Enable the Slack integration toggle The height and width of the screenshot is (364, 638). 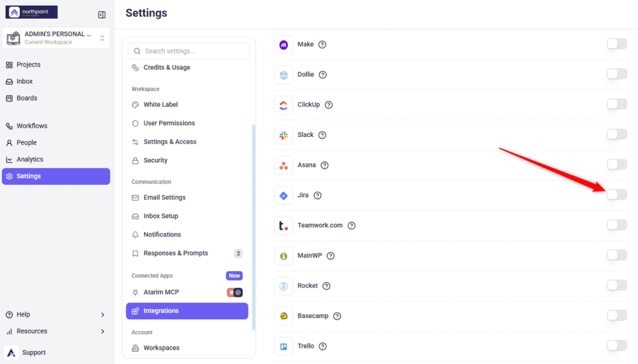click(x=617, y=134)
